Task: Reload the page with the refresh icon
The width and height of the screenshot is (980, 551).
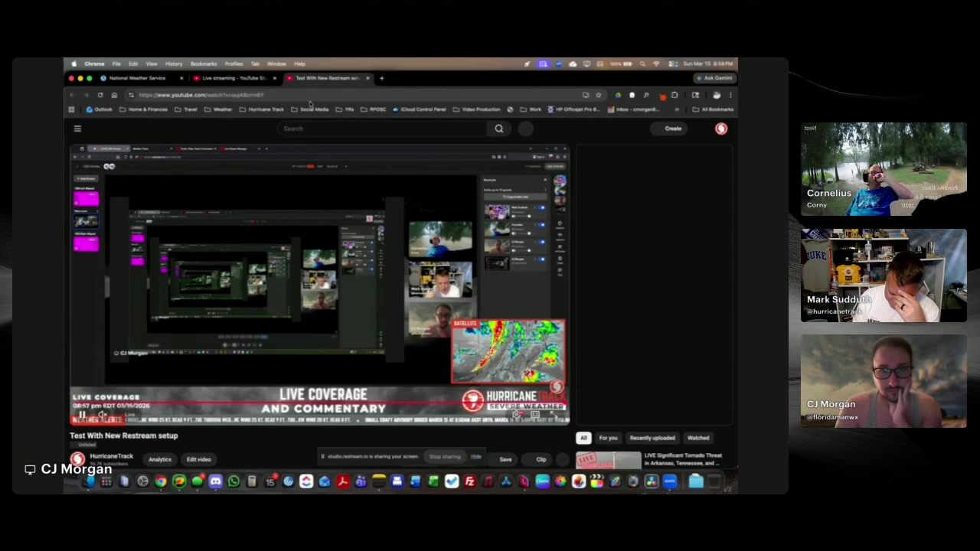Action: point(100,95)
